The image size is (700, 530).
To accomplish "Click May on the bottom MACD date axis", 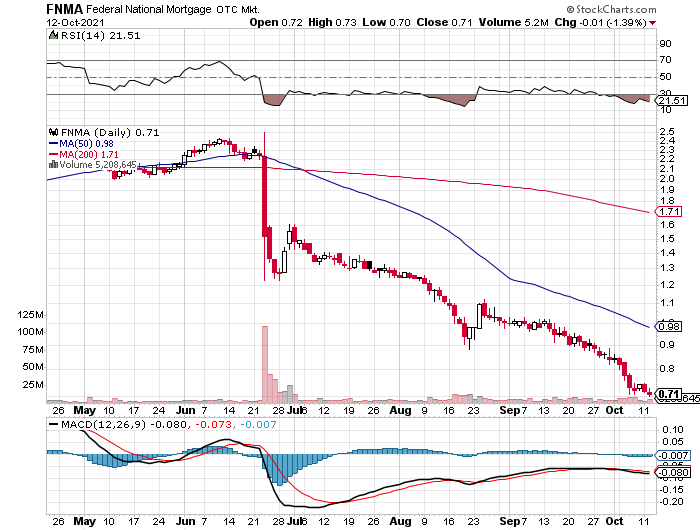I will [x=84, y=521].
